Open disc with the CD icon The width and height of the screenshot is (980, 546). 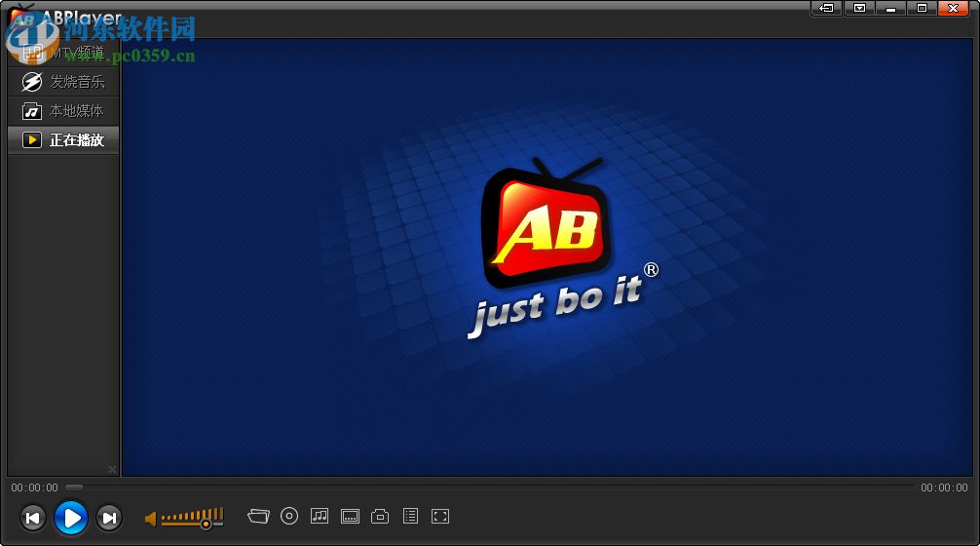click(288, 516)
